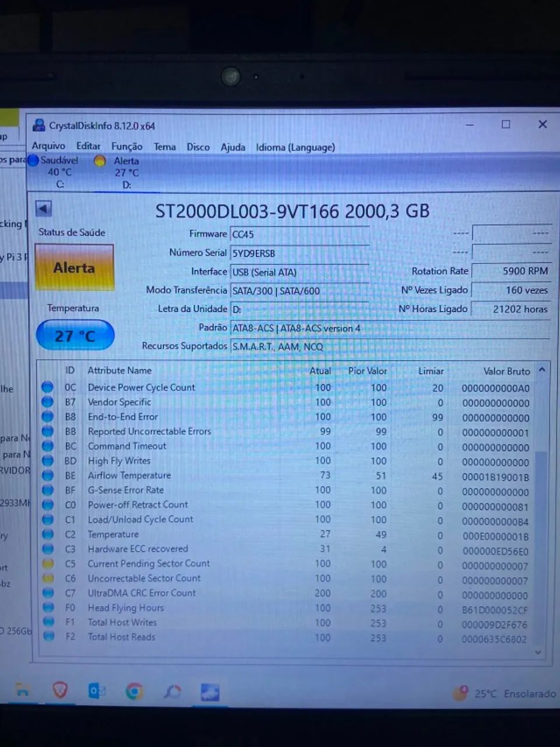Screen dimensions: 560x747
Task: Click the drive title ST2000DL003-9VT166 2000,3 GB
Action: pyautogui.click(x=292, y=211)
